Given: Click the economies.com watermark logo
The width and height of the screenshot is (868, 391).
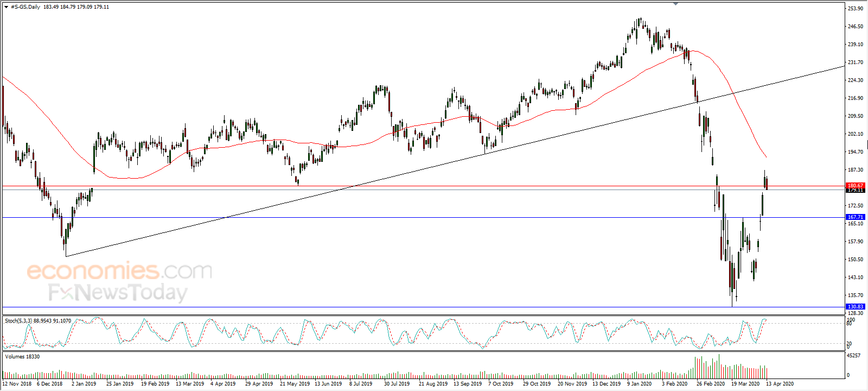Looking at the screenshot, I should 119,270.
